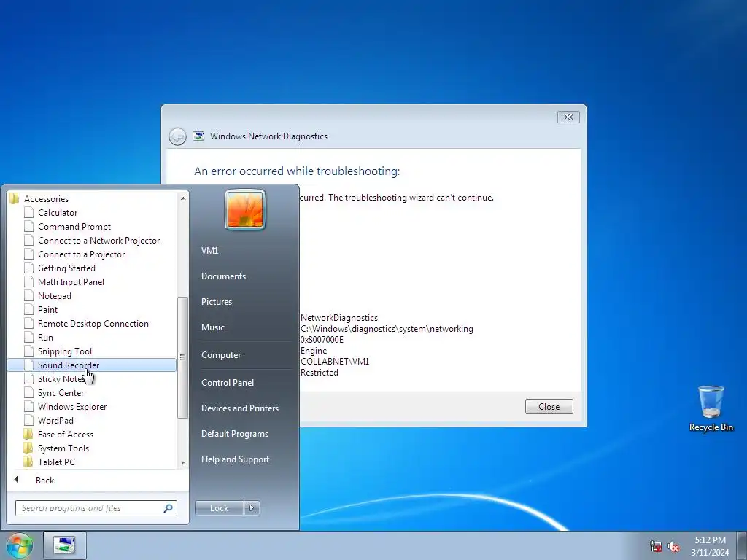The height and width of the screenshot is (560, 747).
Task: Click the network tray icon
Action: [x=656, y=546]
